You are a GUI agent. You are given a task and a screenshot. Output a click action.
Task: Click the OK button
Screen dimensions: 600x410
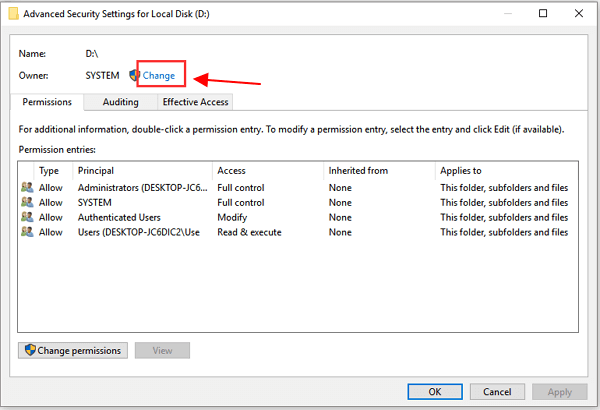(x=434, y=391)
